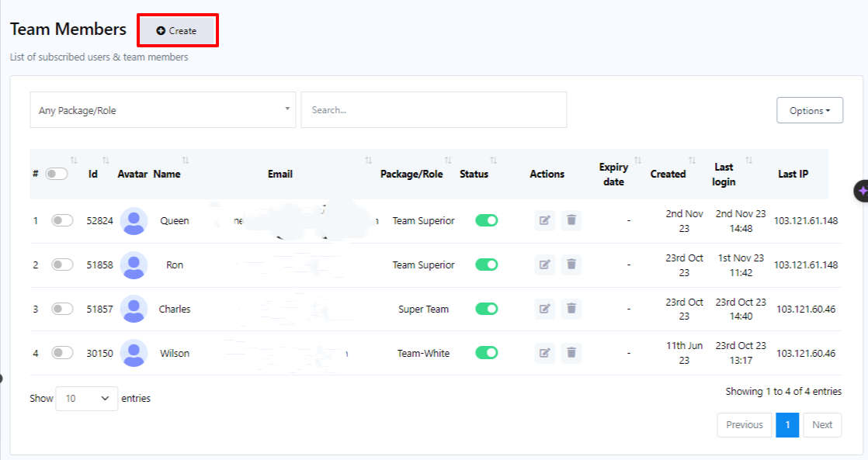This screenshot has height=460, width=868.
Task: Click into the Search input field
Action: 433,110
